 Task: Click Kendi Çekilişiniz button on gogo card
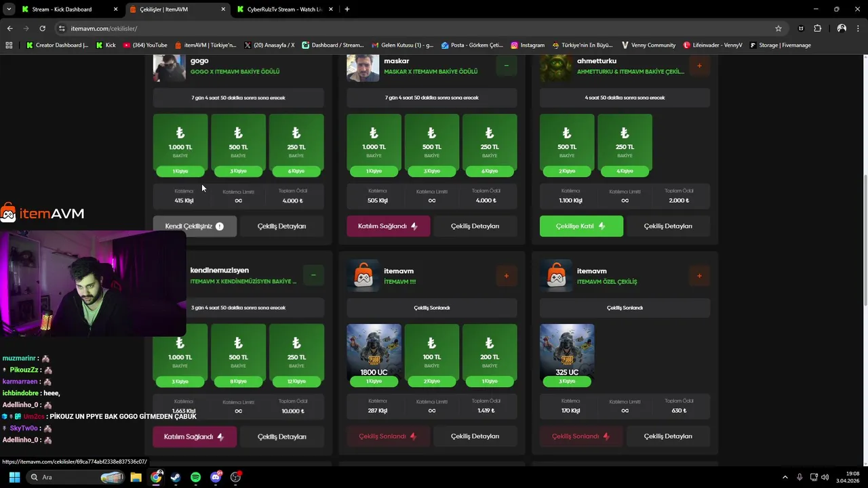point(195,226)
